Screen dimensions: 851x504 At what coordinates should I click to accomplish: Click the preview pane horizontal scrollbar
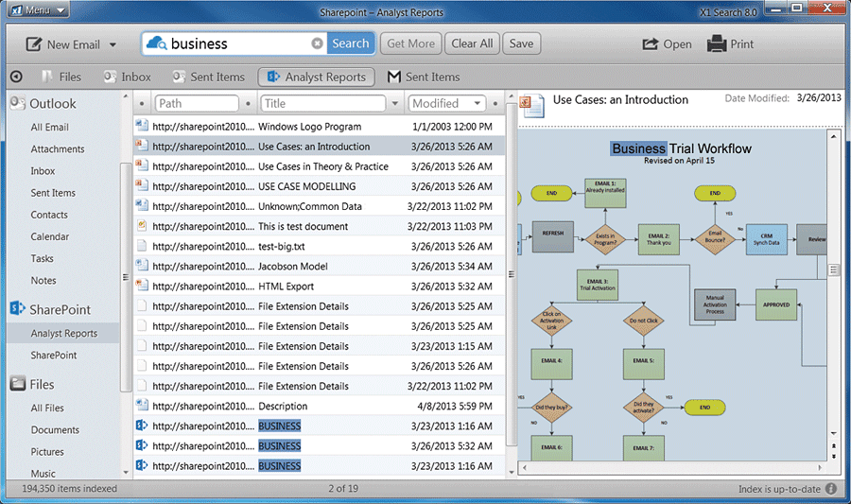click(x=672, y=467)
